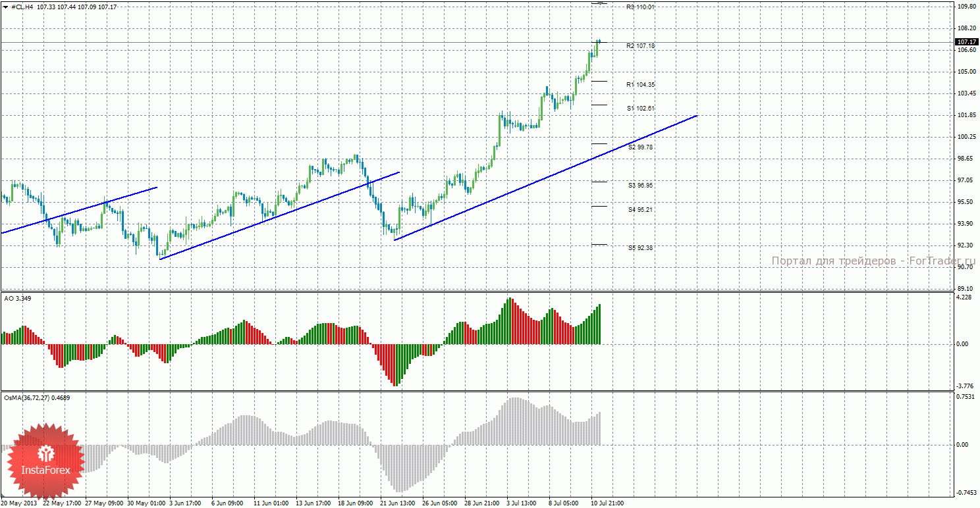Select the S2 99.78 support label

640,147
